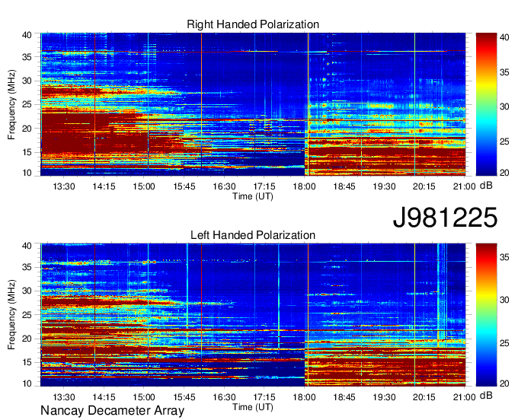This screenshot has height=420, width=518.
Task: Click the 10 MHz tick on right-handed plot
Action: click(27, 173)
